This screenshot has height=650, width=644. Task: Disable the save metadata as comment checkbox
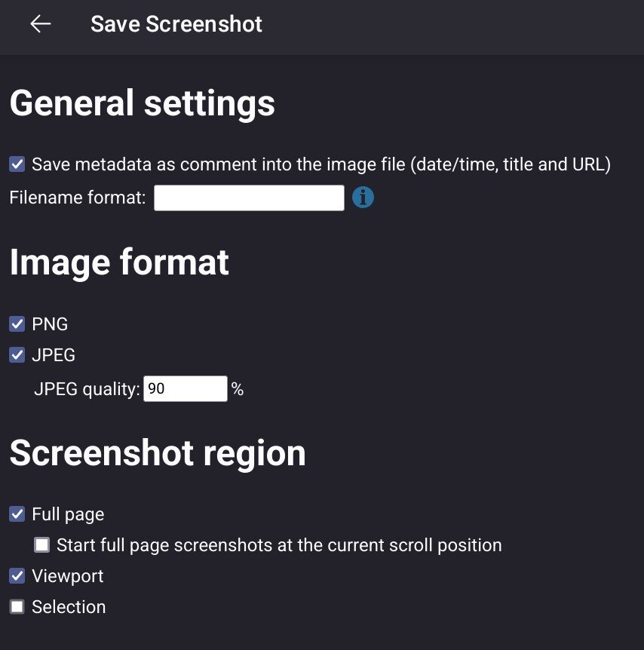coord(17,164)
